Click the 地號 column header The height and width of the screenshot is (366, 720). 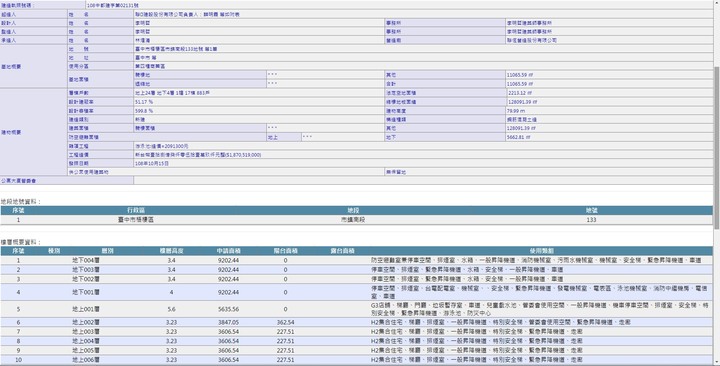pyautogui.click(x=591, y=210)
